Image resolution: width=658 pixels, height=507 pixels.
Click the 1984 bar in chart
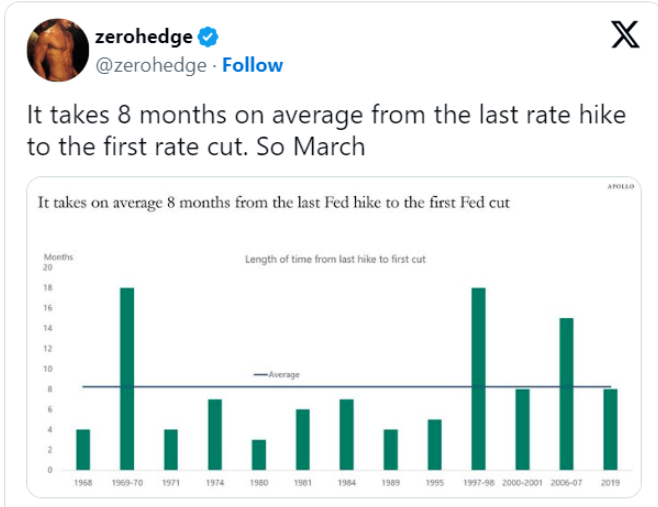tap(347, 434)
